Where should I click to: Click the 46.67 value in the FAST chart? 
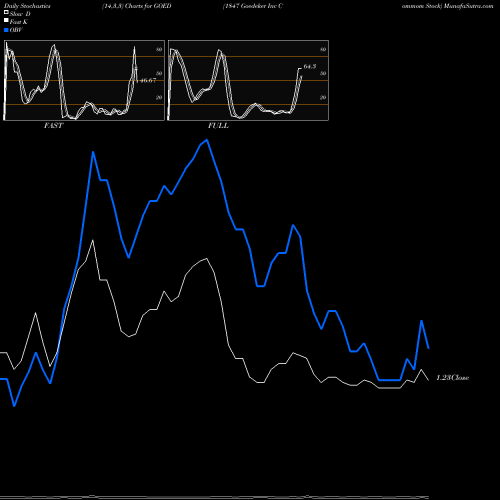point(148,80)
